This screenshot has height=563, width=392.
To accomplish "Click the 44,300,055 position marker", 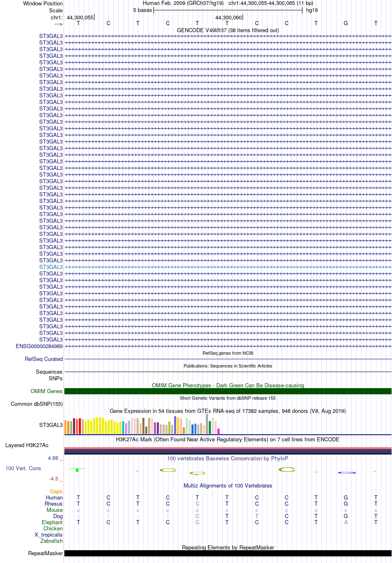I will tap(80, 17).
